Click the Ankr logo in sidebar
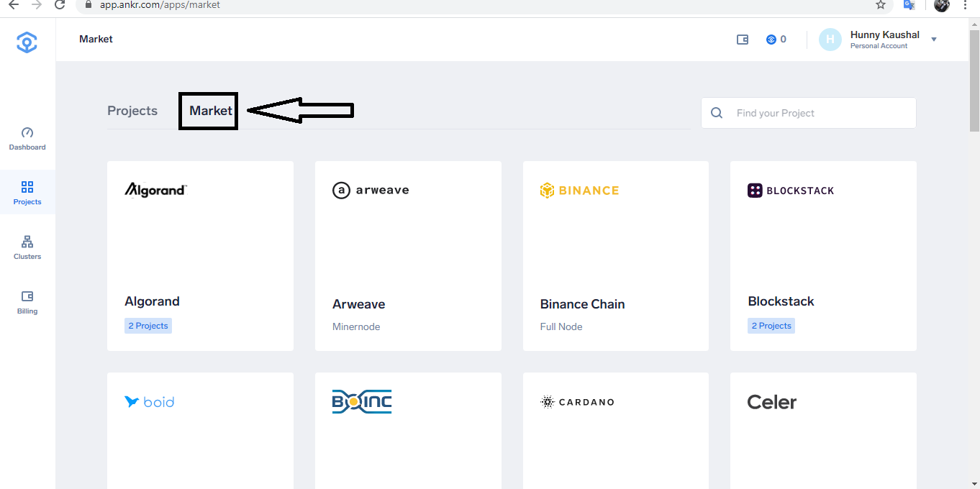Screen dimensions: 980x489 point(27,42)
